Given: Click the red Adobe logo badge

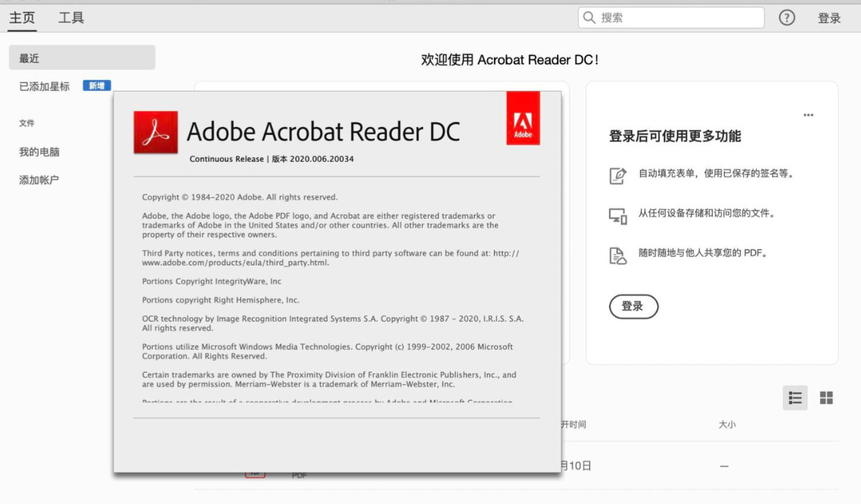Looking at the screenshot, I should point(523,118).
